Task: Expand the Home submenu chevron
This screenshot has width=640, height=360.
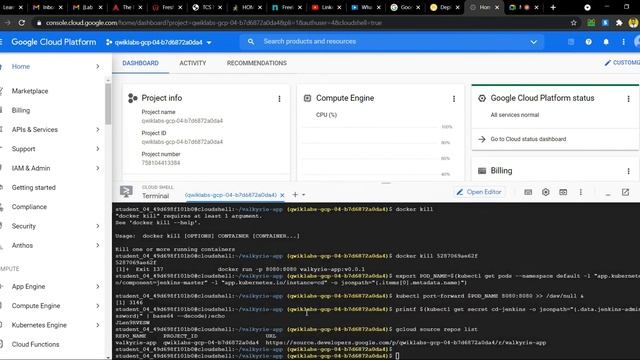Action: 98,66
